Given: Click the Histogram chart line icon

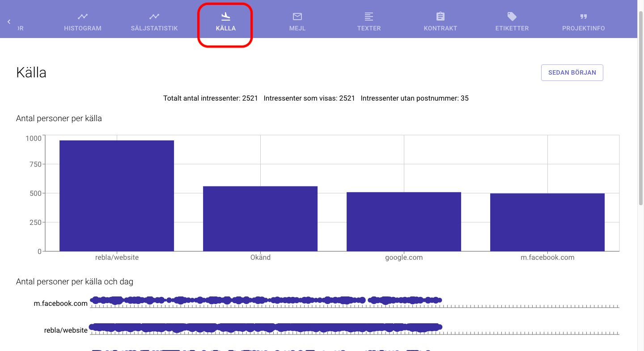Looking at the screenshot, I should click(x=83, y=17).
